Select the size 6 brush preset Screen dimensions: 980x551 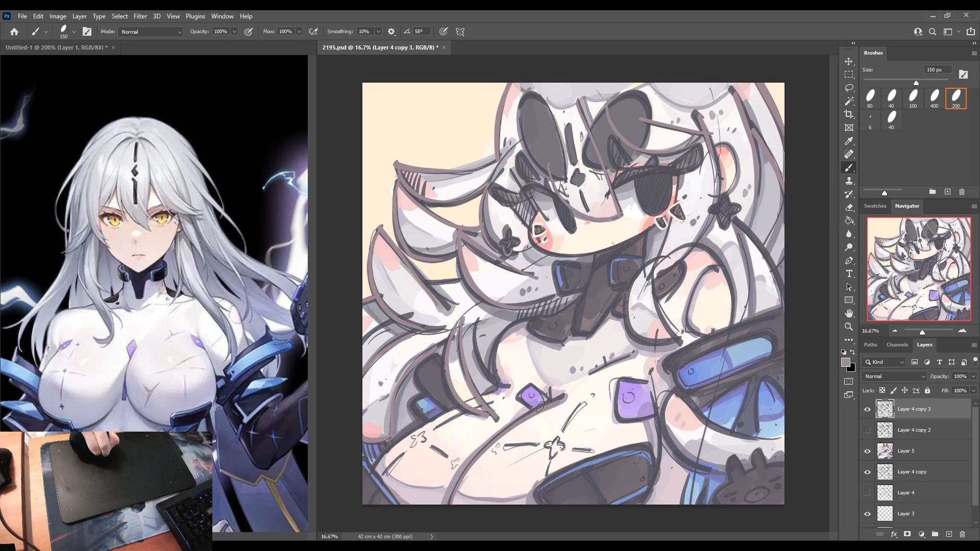(x=870, y=120)
